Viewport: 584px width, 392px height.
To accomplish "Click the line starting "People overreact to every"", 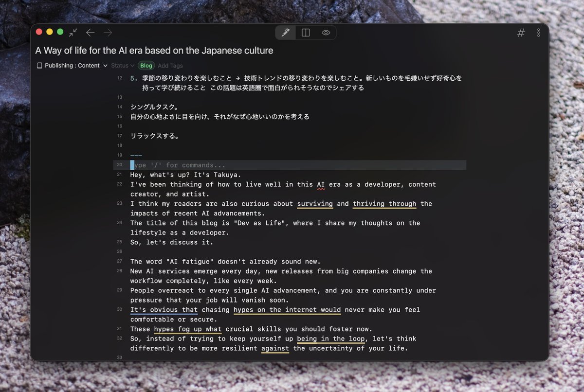I will click(283, 295).
